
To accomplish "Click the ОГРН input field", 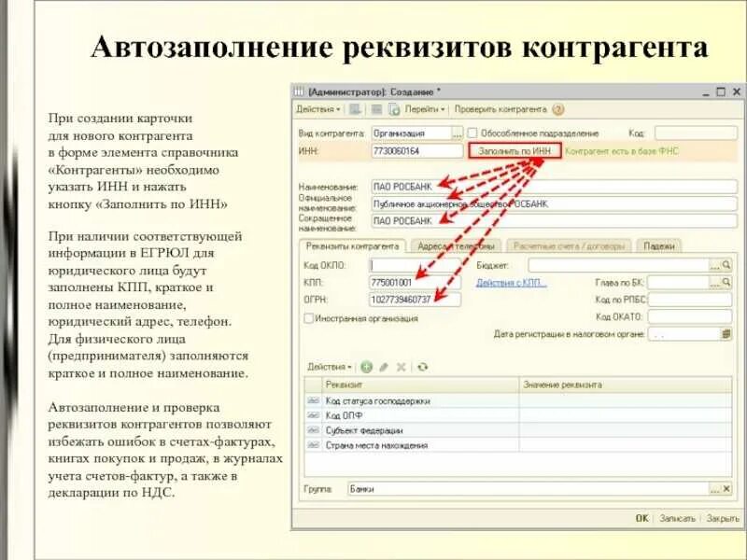I will 415,300.
